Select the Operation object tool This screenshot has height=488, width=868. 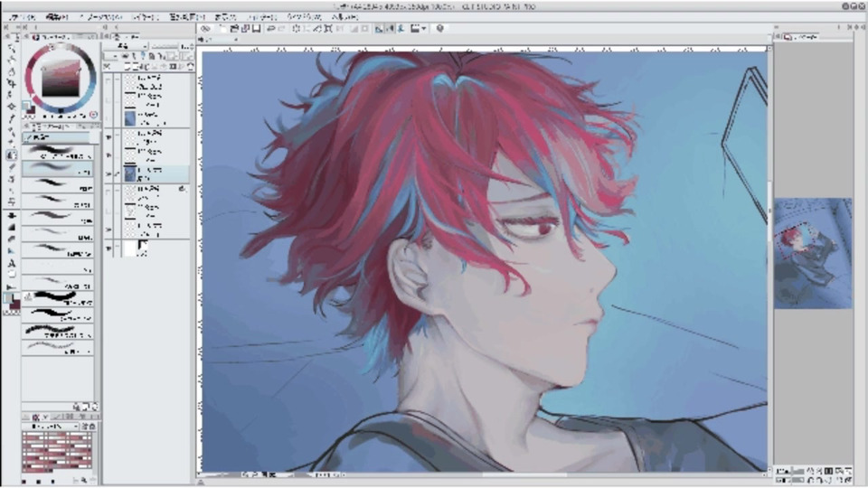click(11, 71)
